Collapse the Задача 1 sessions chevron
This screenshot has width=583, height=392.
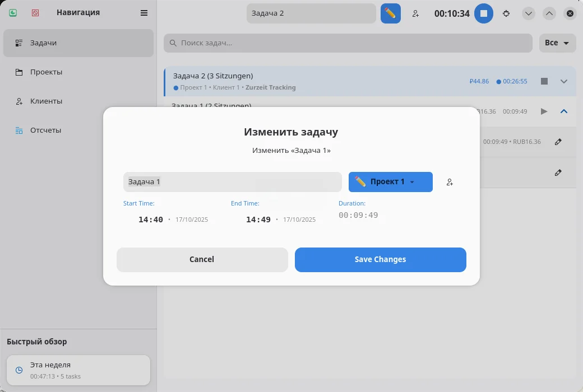point(565,111)
